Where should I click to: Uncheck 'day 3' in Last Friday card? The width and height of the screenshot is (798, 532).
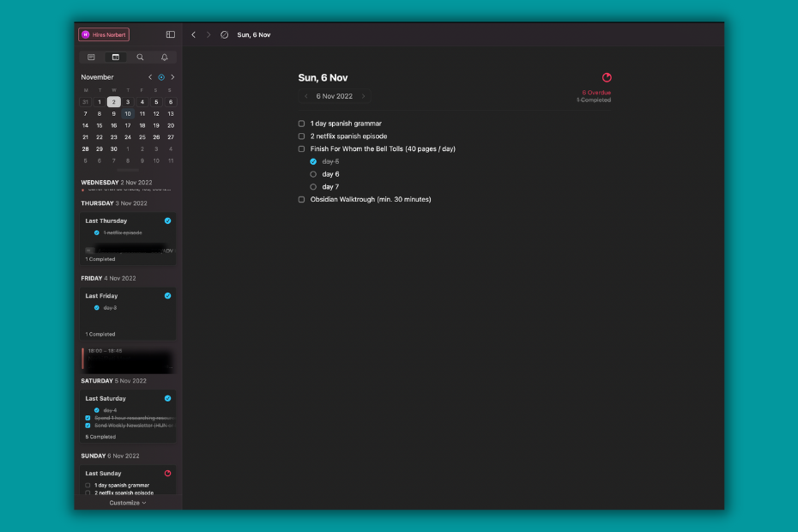pyautogui.click(x=97, y=307)
